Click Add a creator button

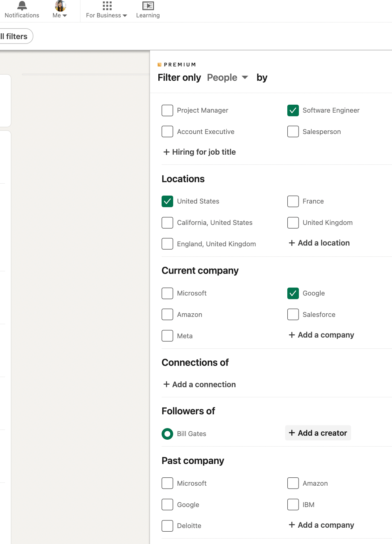click(x=318, y=433)
